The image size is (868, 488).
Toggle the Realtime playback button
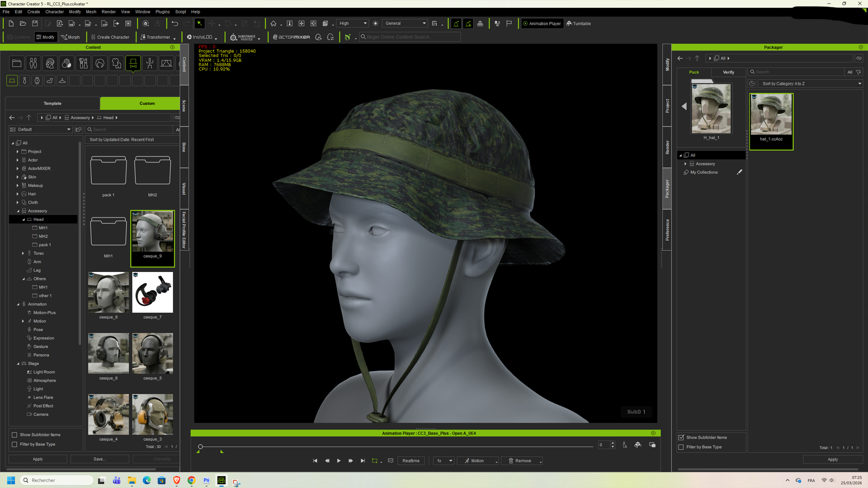click(x=411, y=461)
